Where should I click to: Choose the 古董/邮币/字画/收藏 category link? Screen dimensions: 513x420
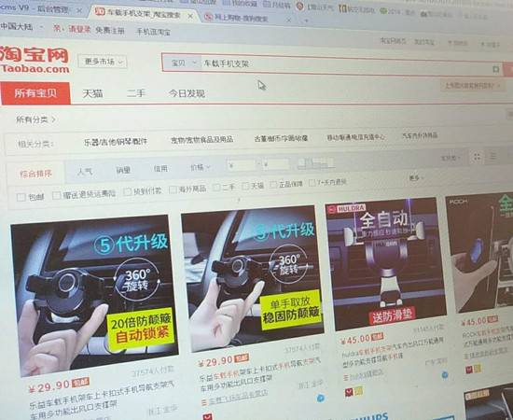(x=281, y=138)
